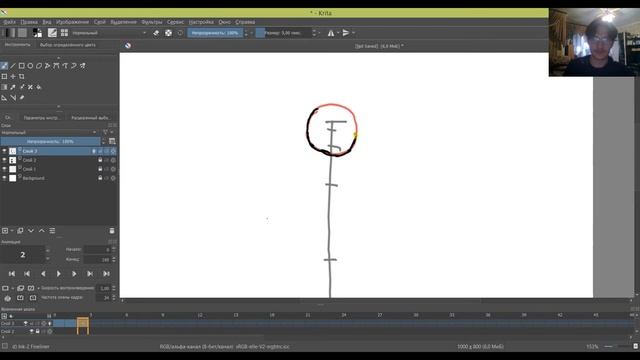640x360 pixels.
Task: Adjust the layer opacity slider
Action: pos(51,142)
